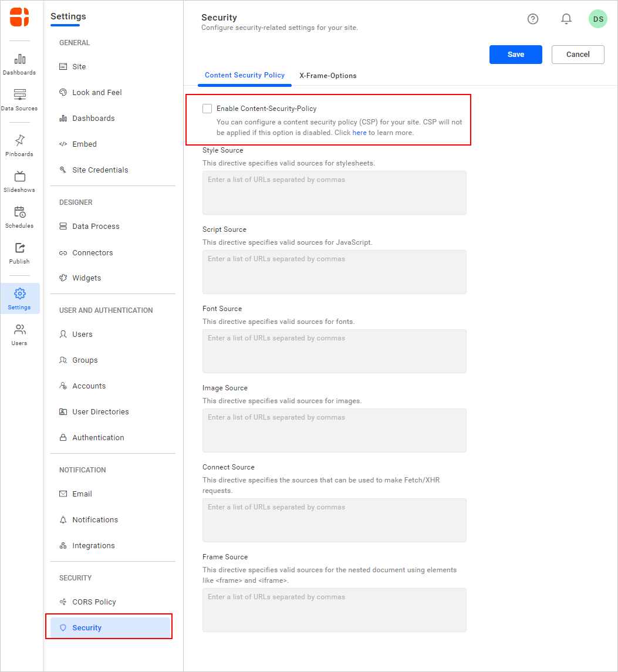Open the Slideshows sidebar icon
This screenshot has width=618, height=672.
[x=19, y=179]
